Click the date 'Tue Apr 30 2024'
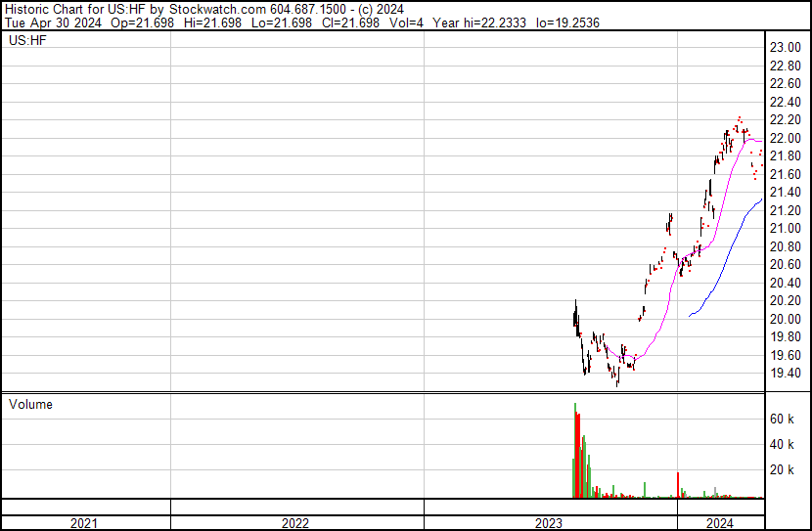Screen dimensions: 812x531 pos(54,22)
